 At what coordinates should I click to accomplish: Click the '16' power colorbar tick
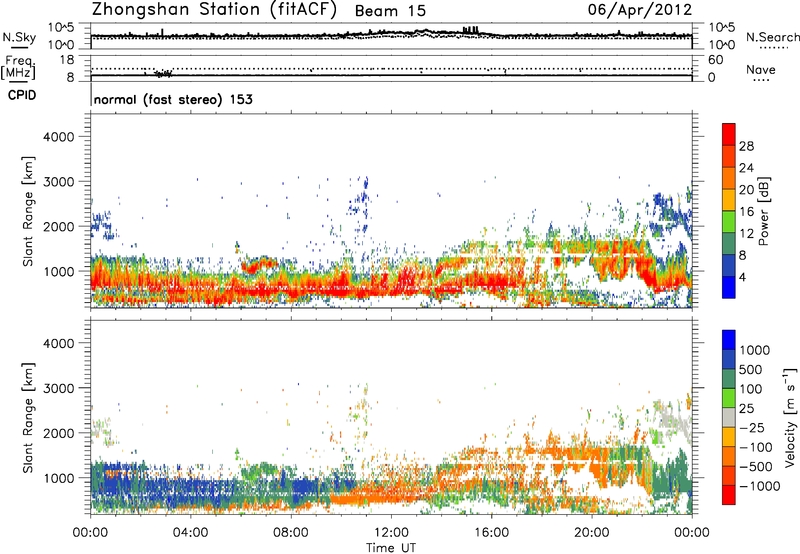tap(746, 212)
